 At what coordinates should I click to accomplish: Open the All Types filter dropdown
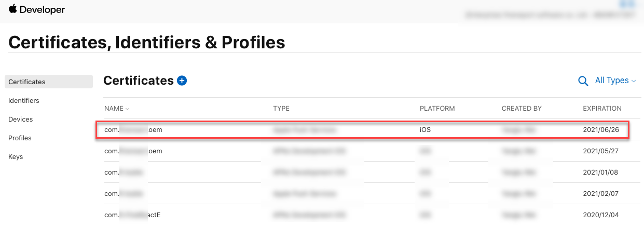click(x=615, y=81)
